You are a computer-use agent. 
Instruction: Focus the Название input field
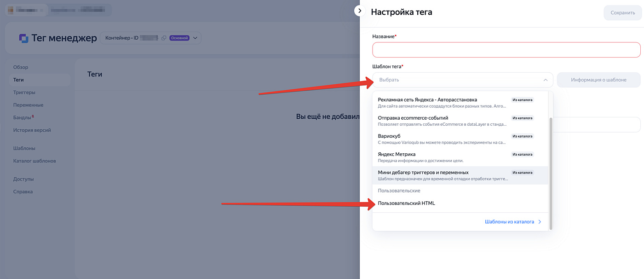(506, 50)
